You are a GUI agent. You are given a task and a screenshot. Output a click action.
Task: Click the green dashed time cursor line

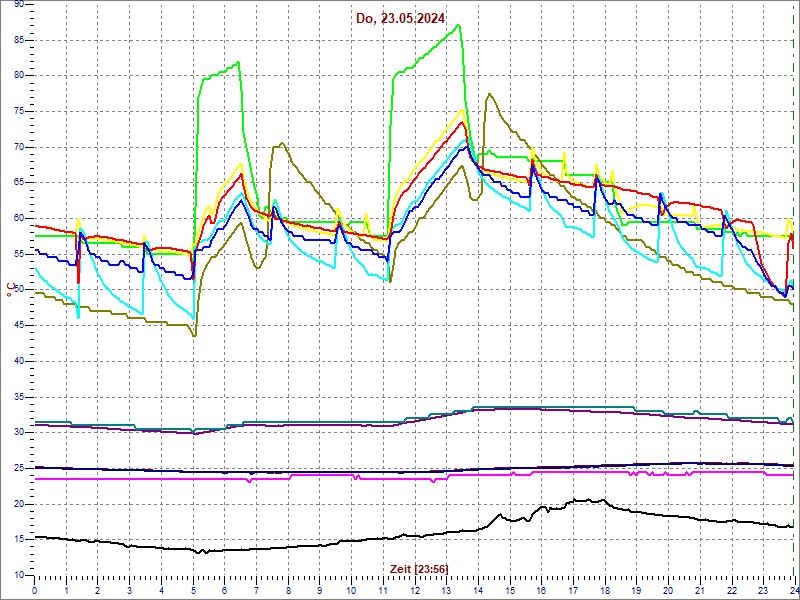(793, 290)
